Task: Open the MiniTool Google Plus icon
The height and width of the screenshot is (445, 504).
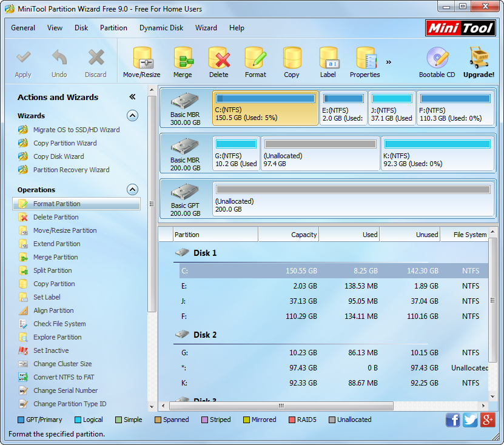Action: click(488, 420)
